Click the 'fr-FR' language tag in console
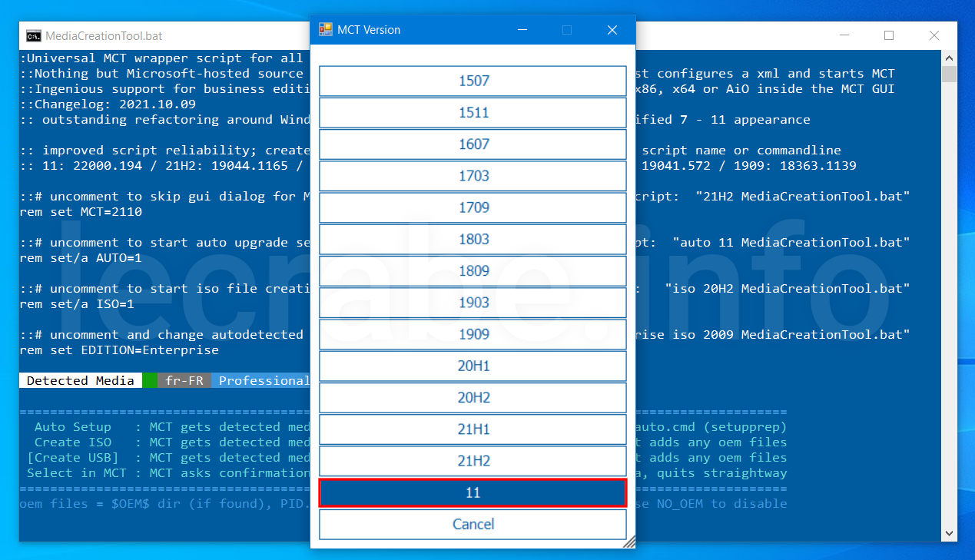The image size is (975, 560). (x=185, y=380)
